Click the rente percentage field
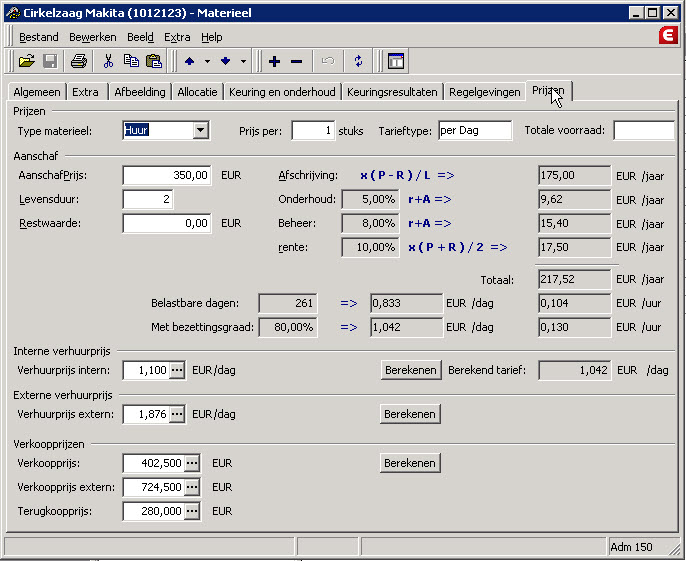This screenshot has width=686, height=561. point(370,247)
